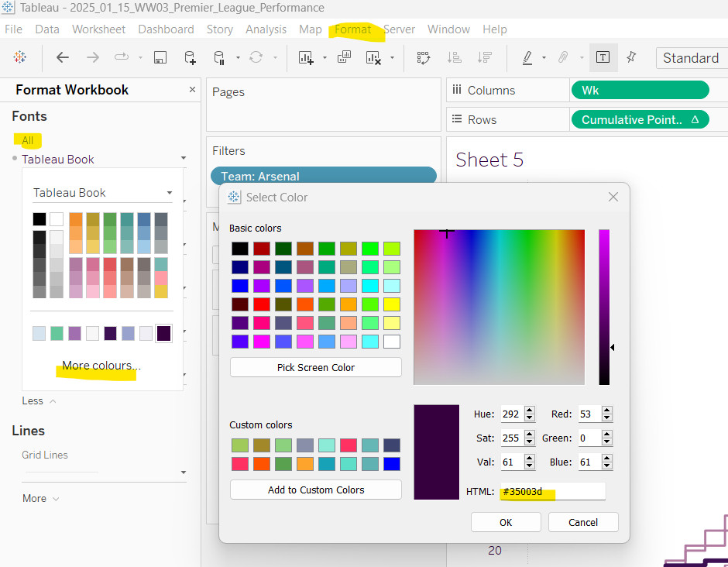Open the Worksheet menu
This screenshot has width=728, height=567.
(x=99, y=29)
